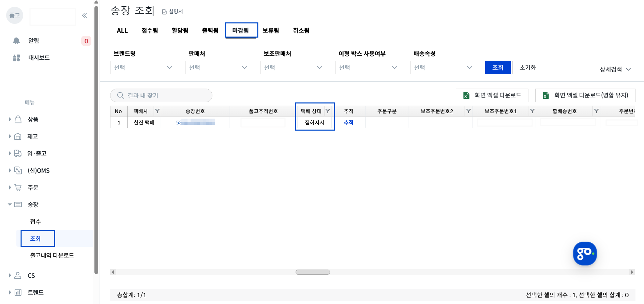
Task: Open the 합배송번호 column filter icon
Action: click(x=596, y=111)
